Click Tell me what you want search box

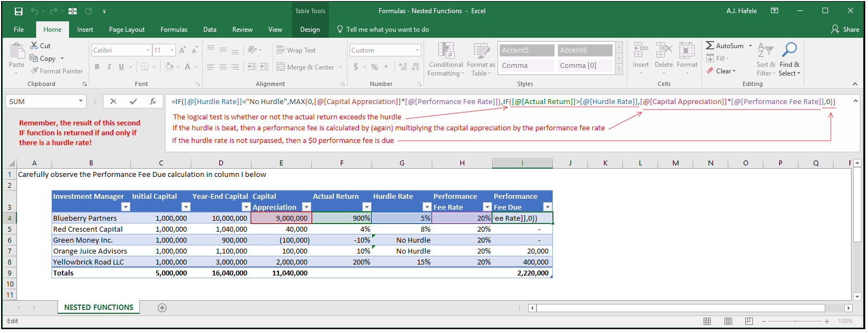383,30
